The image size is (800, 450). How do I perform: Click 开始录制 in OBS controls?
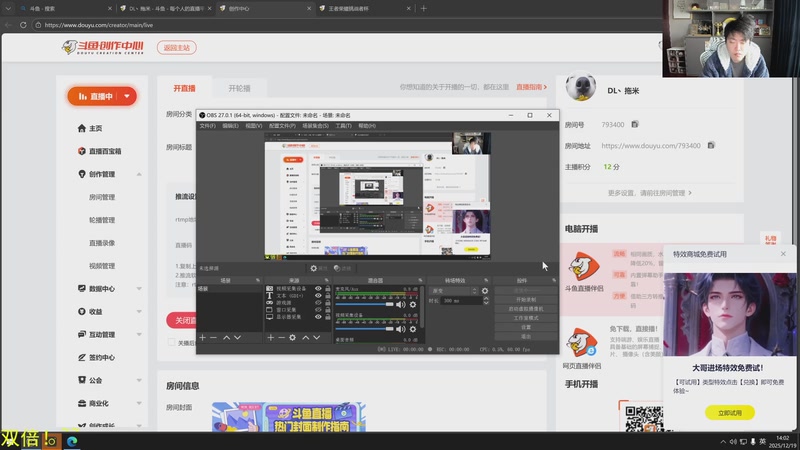[526, 299]
